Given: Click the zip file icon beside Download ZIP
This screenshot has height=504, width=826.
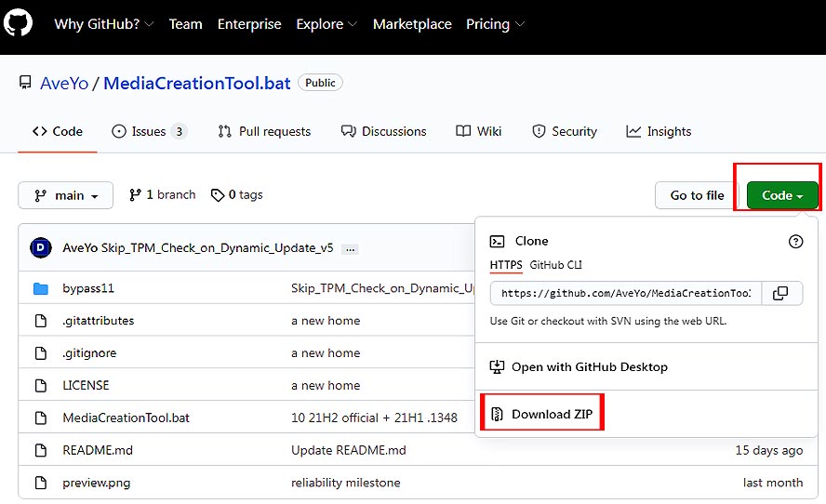Looking at the screenshot, I should click(x=497, y=414).
